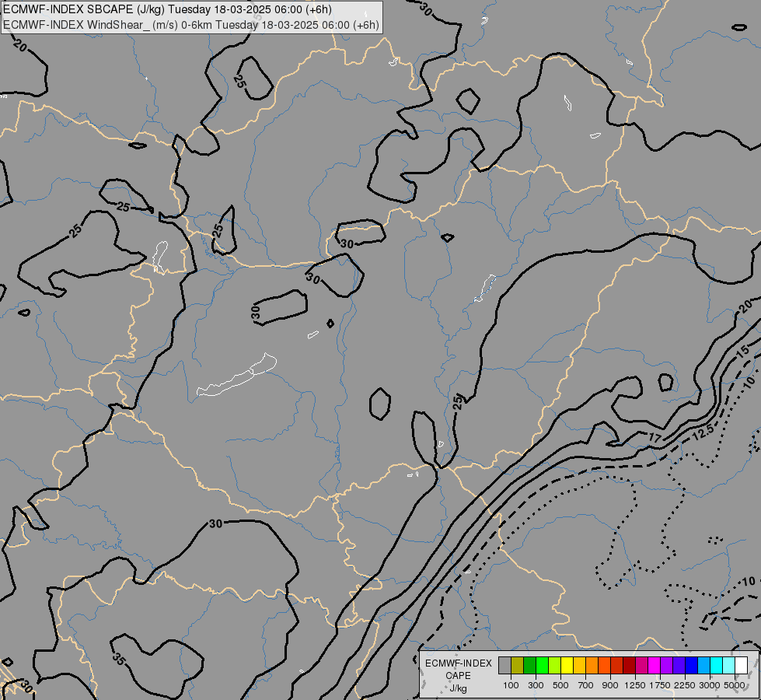Select the pure yellow legend swatch

(567, 666)
